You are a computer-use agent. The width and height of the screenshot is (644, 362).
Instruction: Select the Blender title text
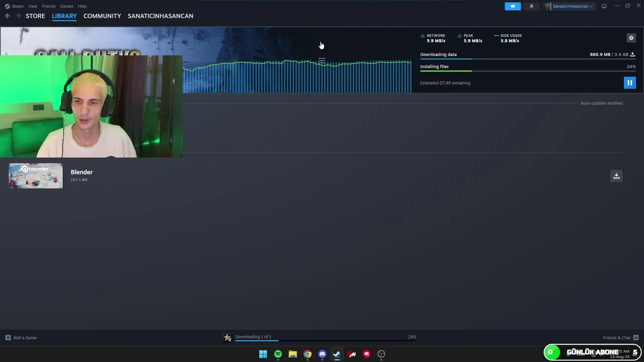coord(82,172)
